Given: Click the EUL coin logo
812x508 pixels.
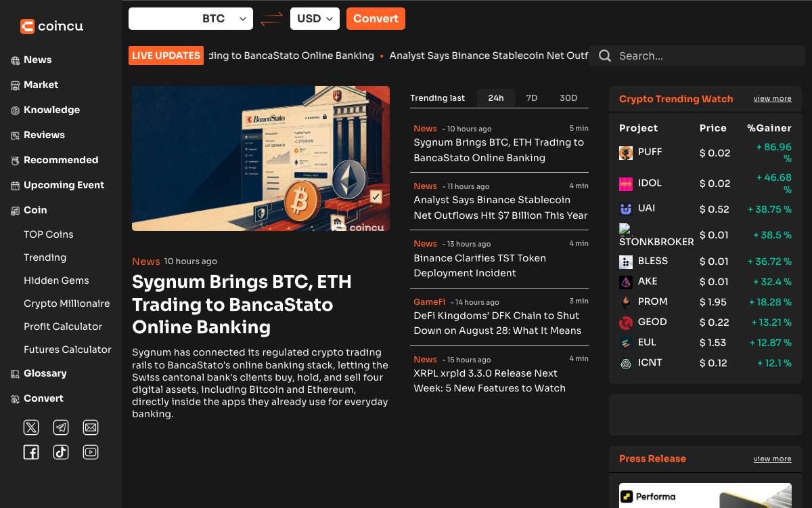Looking at the screenshot, I should tap(626, 343).
